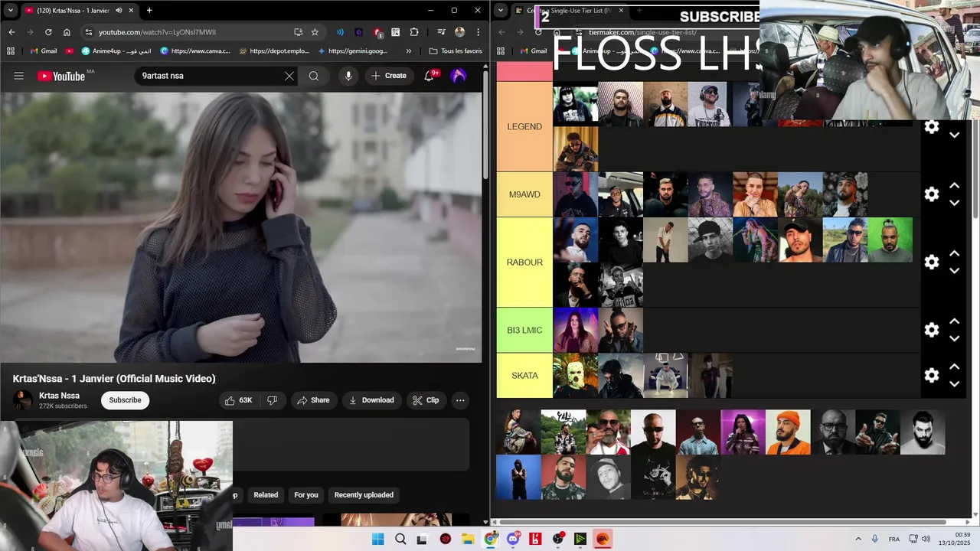Open the YouTube account avatar menu
This screenshot has width=980, height=551.
[459, 76]
